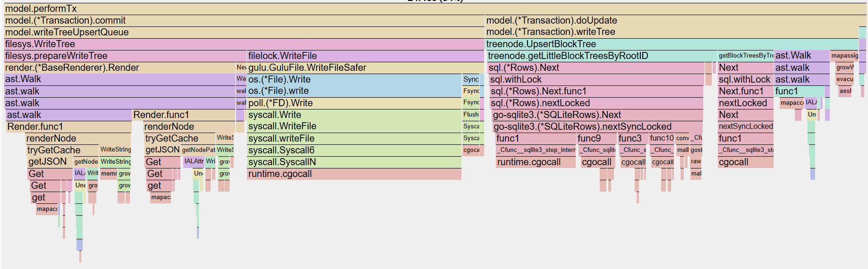Click the sql.(*Rows).Next.func1 frame
The image size is (868, 269).
pos(596,92)
